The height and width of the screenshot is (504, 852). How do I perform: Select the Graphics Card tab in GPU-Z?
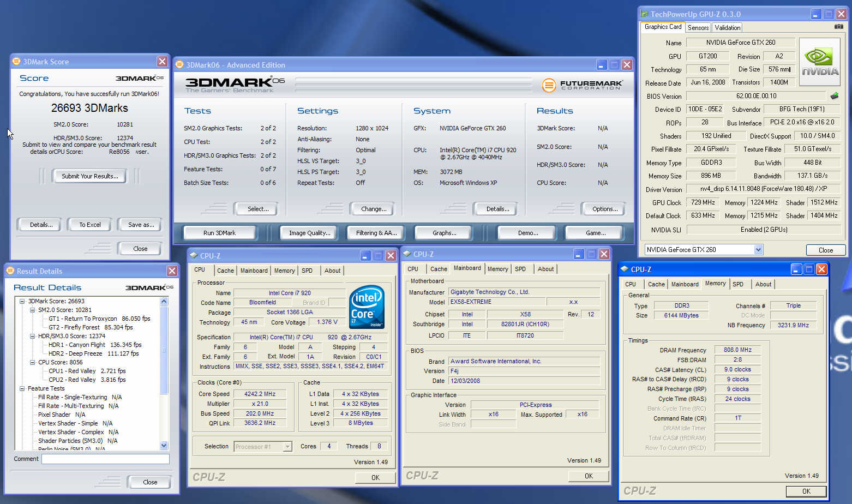(x=663, y=27)
